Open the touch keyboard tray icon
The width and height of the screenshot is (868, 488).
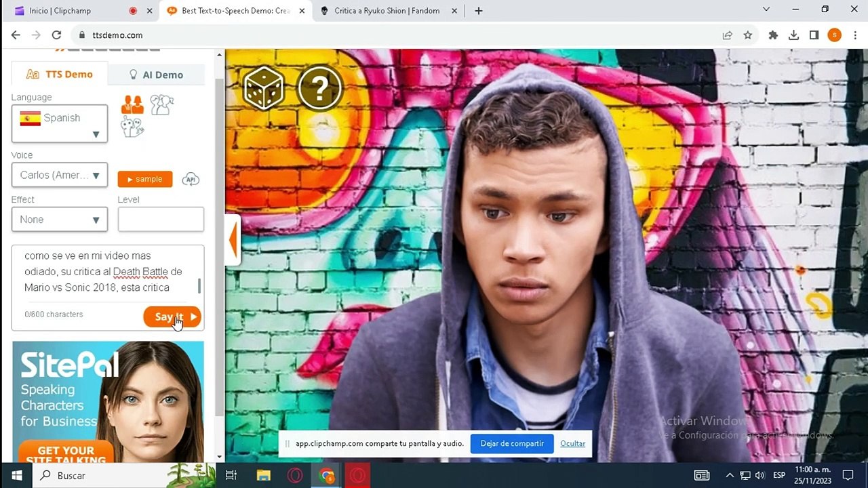click(x=701, y=476)
